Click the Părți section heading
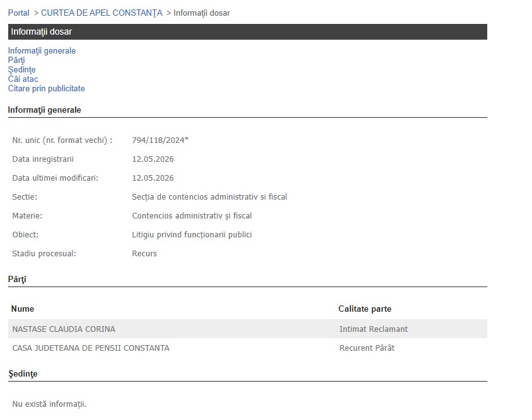The width and height of the screenshot is (532, 420). [17, 280]
